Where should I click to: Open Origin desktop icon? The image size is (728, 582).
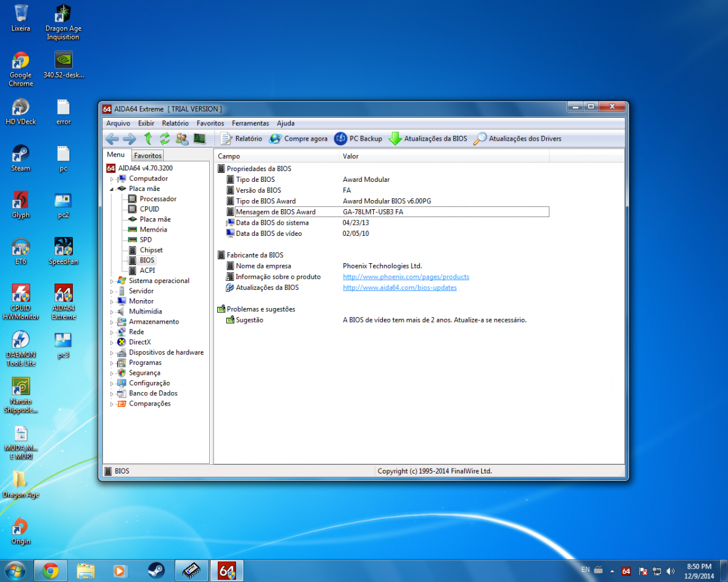21,531
